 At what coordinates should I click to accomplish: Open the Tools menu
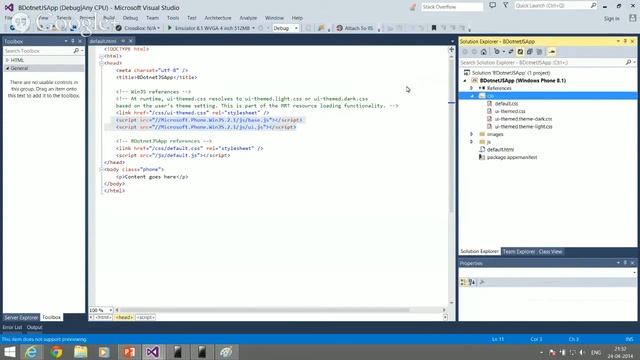(173, 18)
